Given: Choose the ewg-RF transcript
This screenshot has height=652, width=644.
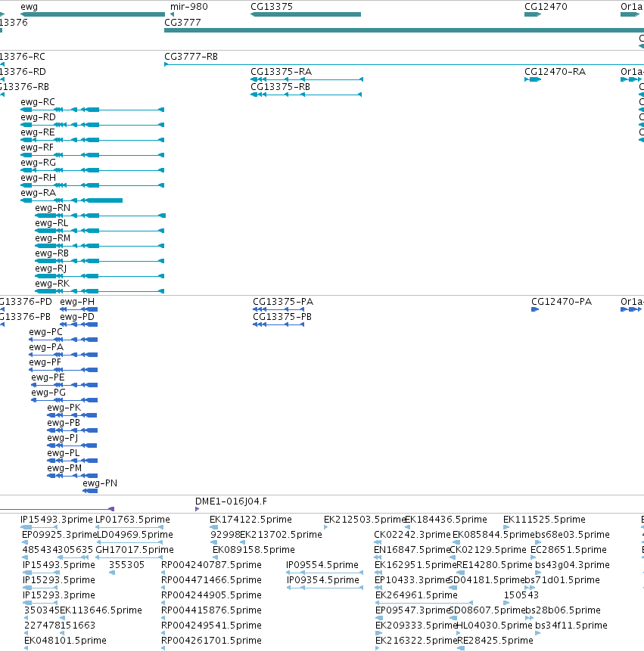Looking at the screenshot, I should [92, 155].
